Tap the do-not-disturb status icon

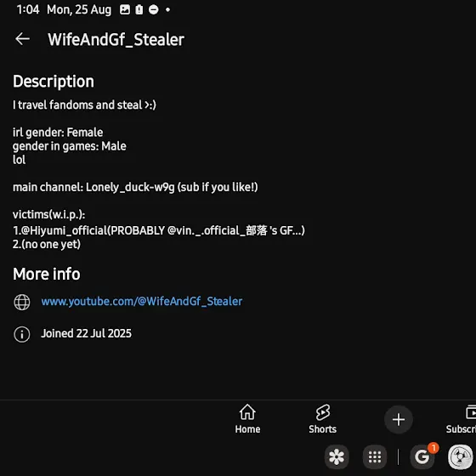[x=154, y=9]
